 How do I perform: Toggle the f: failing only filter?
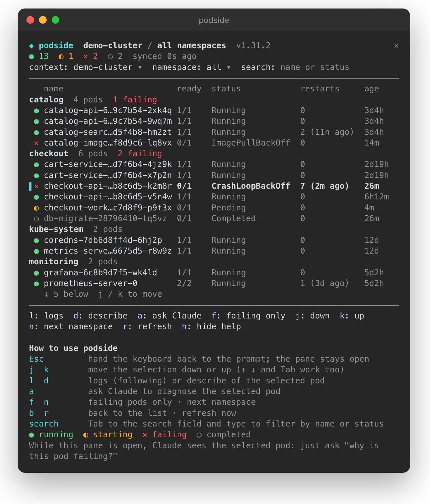coord(249,316)
